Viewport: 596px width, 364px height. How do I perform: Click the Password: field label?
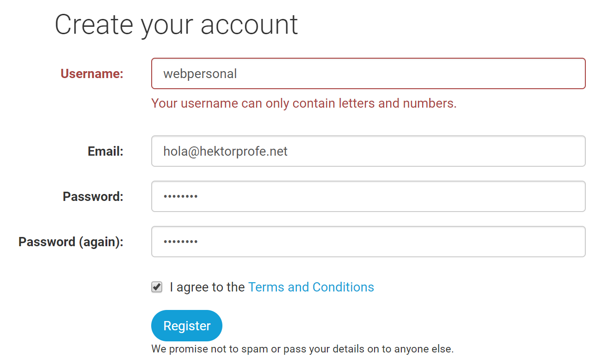(x=93, y=196)
